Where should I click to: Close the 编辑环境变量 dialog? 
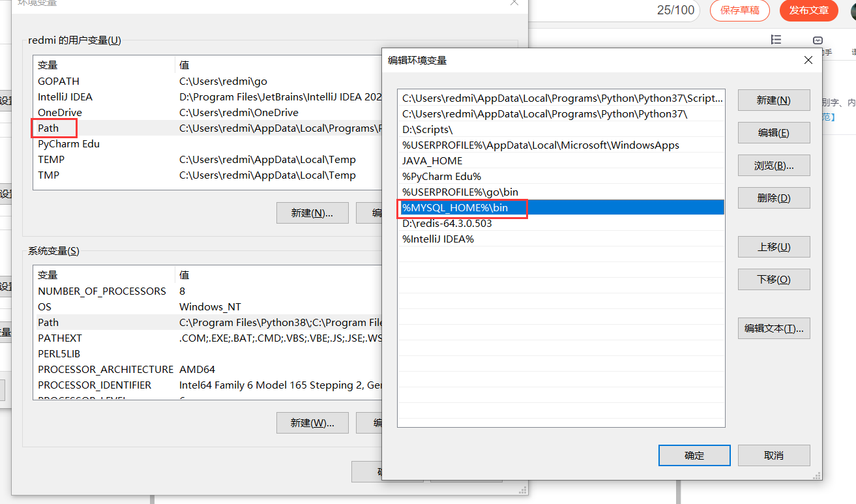(x=808, y=60)
